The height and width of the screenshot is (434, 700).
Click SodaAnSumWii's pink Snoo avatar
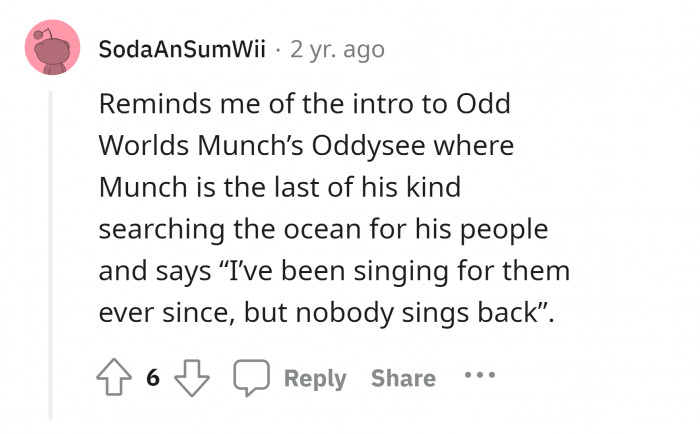[x=52, y=47]
